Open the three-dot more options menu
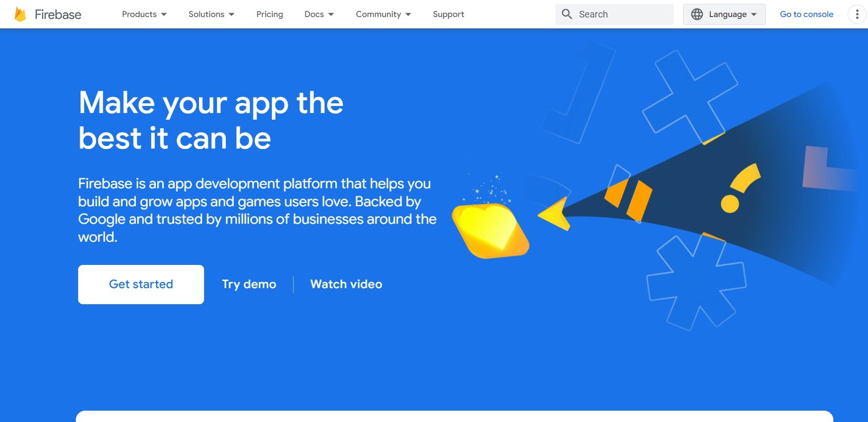868x422 pixels. [x=857, y=14]
